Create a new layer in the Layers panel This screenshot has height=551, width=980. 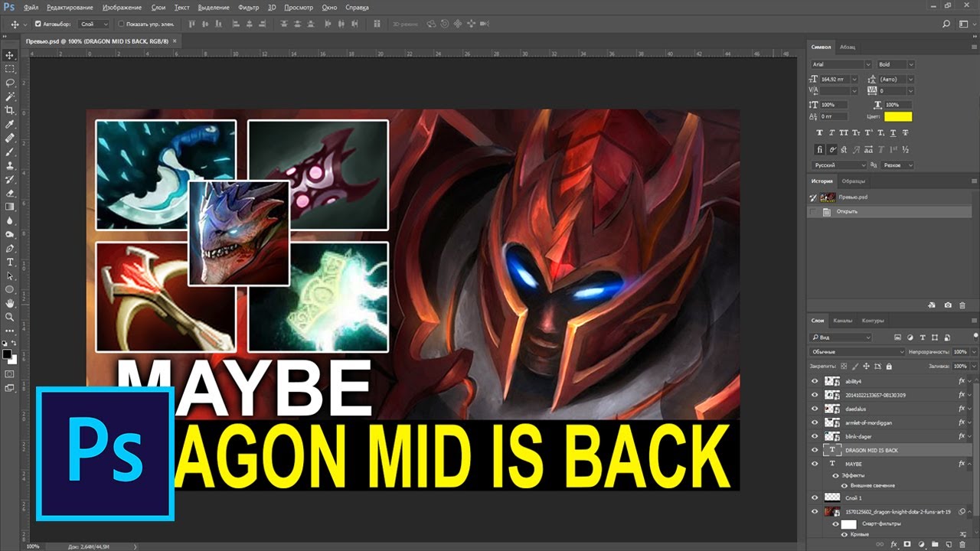click(949, 544)
